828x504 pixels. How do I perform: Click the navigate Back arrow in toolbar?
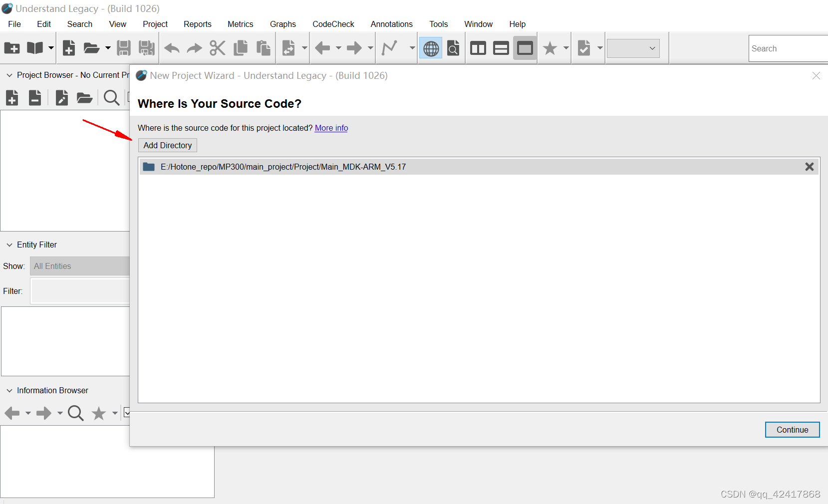pyautogui.click(x=322, y=48)
